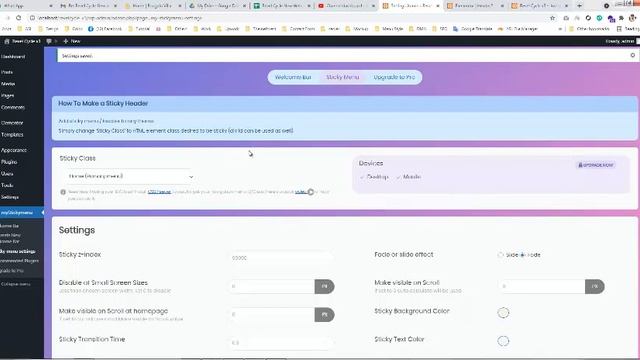Switch to the Gmail browser tab
This screenshot has width=640, height=360.
pos(88,6)
